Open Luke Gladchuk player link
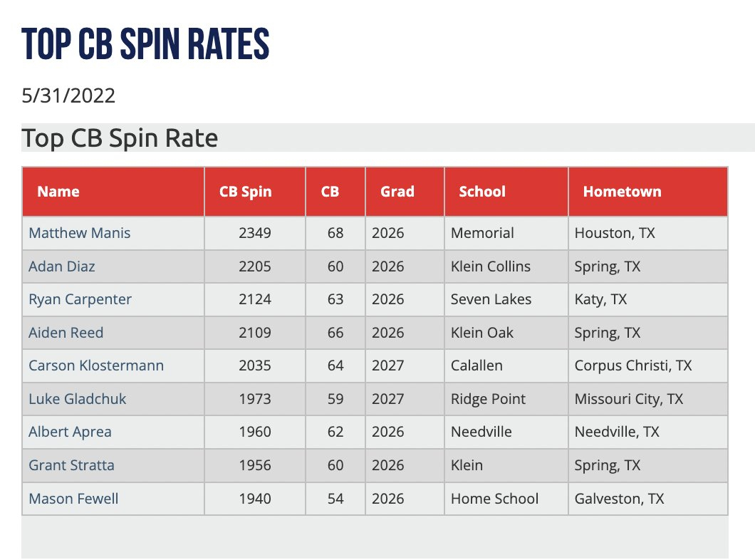The width and height of the screenshot is (755, 560). [x=78, y=399]
